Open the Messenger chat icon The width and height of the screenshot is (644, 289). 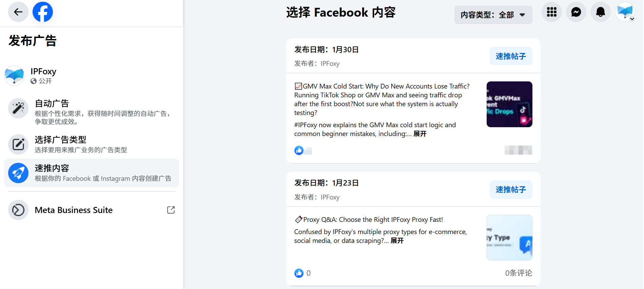[576, 12]
